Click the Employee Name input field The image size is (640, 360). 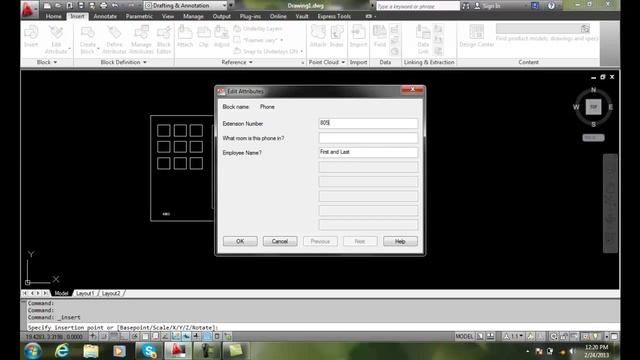[x=368, y=152]
